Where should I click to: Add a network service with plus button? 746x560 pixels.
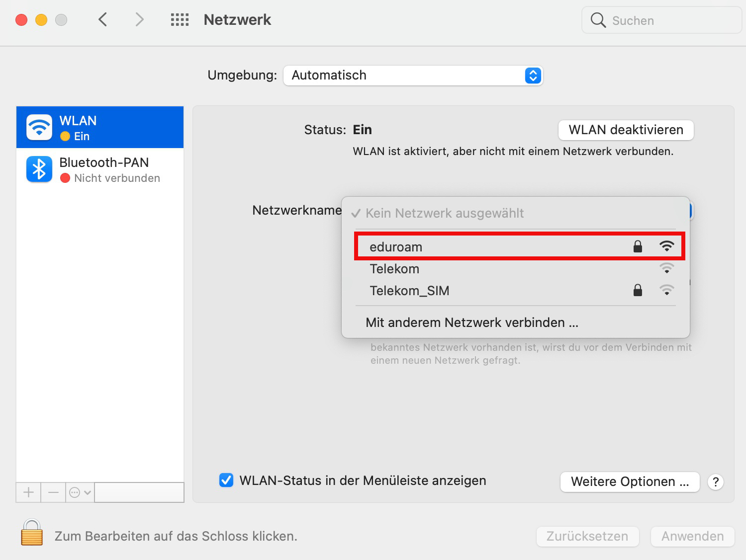[x=28, y=492]
